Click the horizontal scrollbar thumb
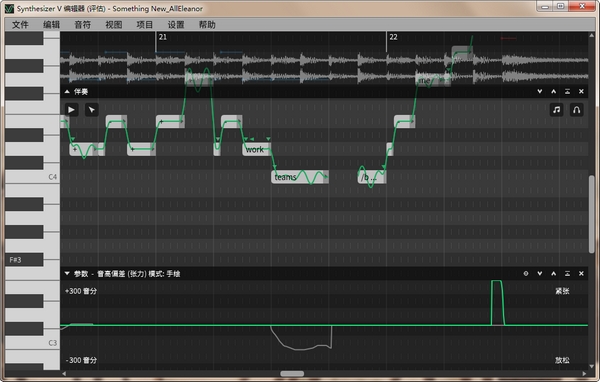Image resolution: width=600 pixels, height=382 pixels. pos(292,374)
